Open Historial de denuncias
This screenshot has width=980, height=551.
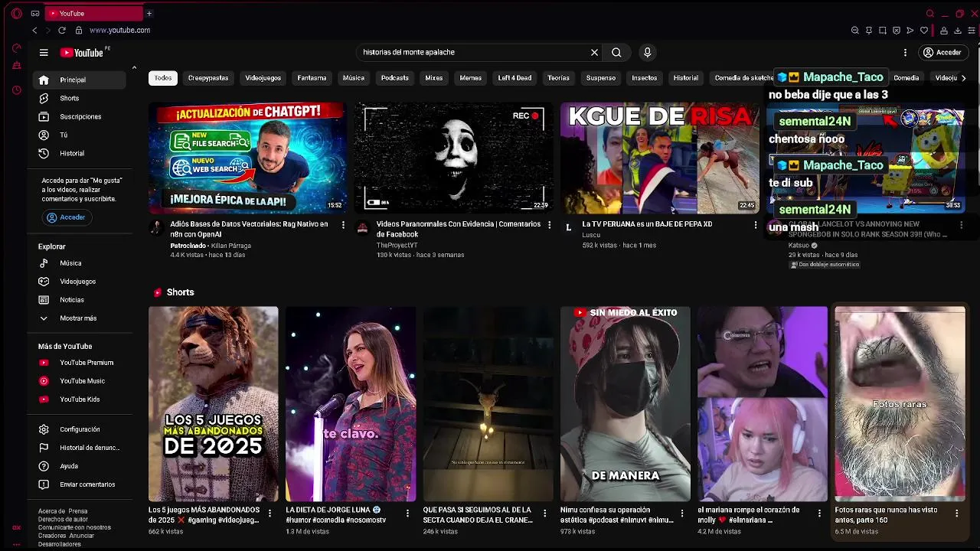tap(79, 448)
